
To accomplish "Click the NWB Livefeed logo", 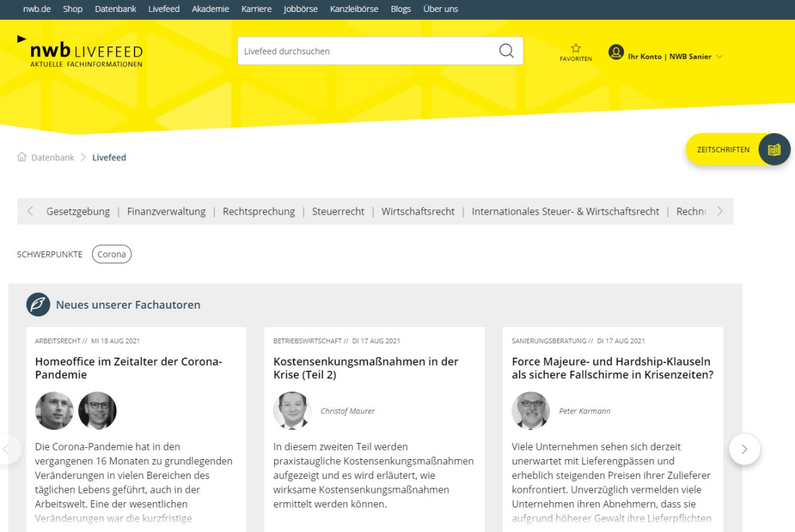I will tap(80, 52).
